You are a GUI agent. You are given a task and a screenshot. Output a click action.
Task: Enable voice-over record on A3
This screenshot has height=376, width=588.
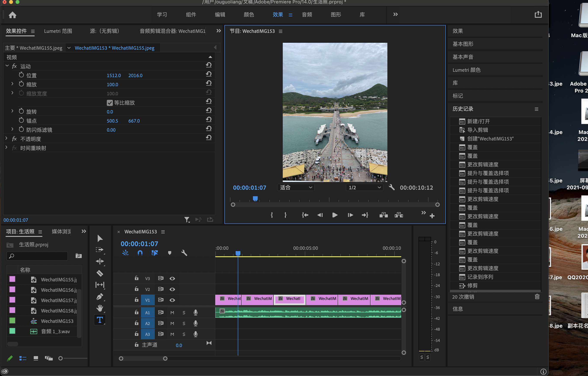195,334
